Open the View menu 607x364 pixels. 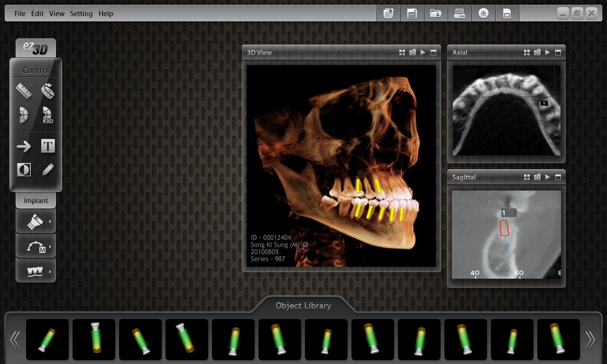(x=56, y=14)
